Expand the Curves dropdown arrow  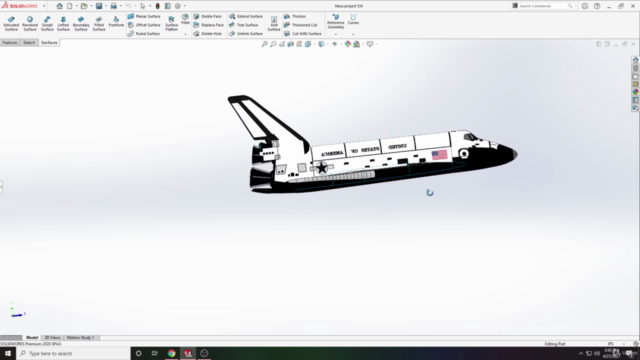[x=353, y=34]
